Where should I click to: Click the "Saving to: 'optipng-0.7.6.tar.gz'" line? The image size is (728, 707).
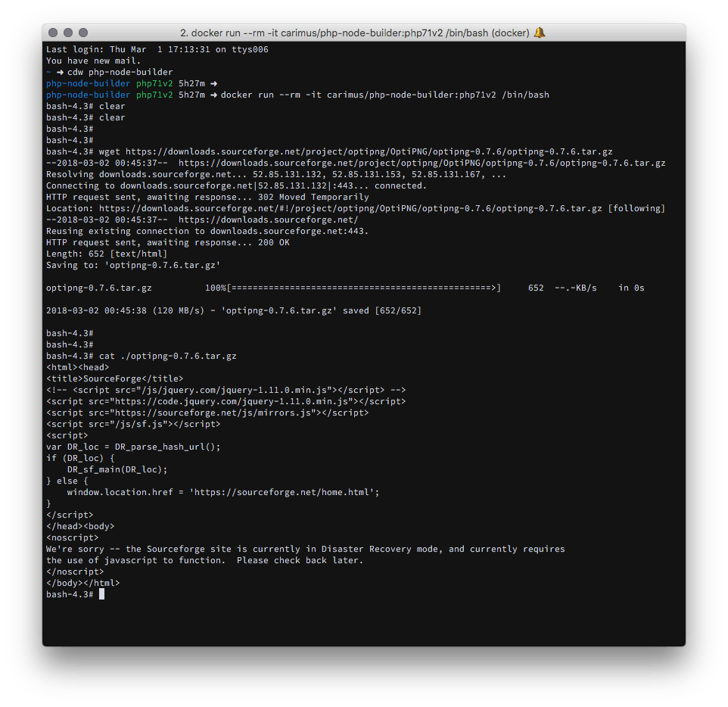coord(132,265)
